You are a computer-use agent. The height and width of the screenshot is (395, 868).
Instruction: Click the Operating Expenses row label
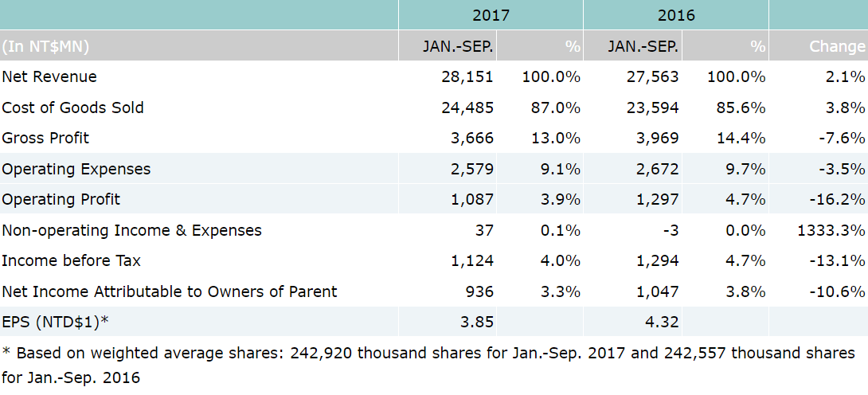[76, 169]
